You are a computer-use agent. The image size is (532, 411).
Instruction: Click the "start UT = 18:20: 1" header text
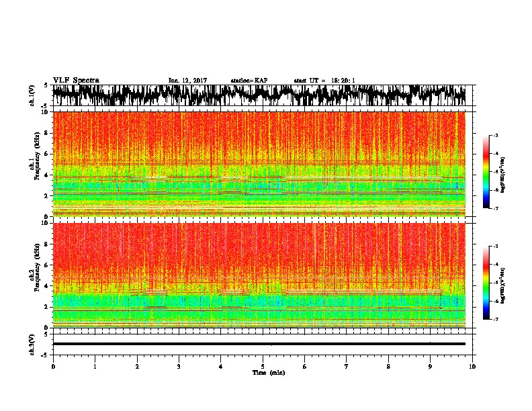(324, 81)
